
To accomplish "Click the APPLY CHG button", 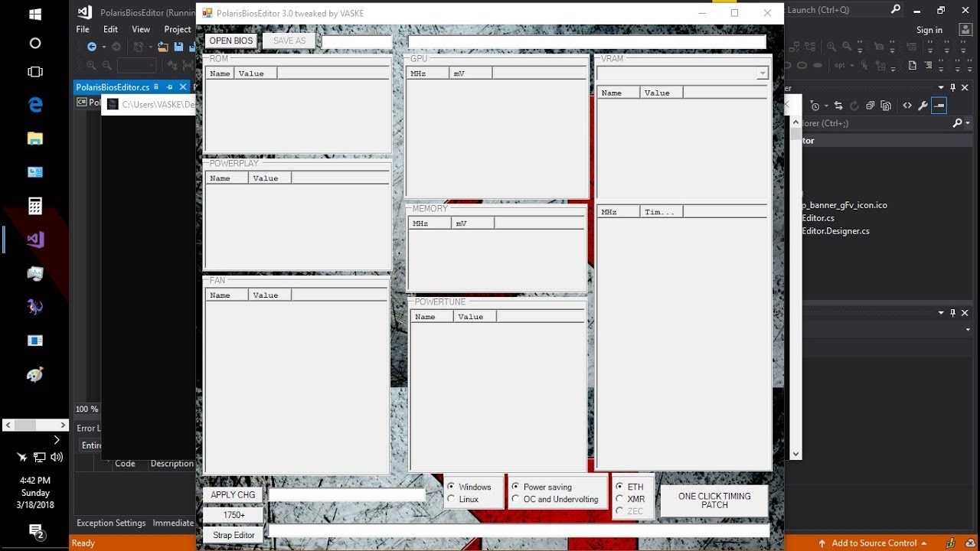I will pyautogui.click(x=233, y=495).
